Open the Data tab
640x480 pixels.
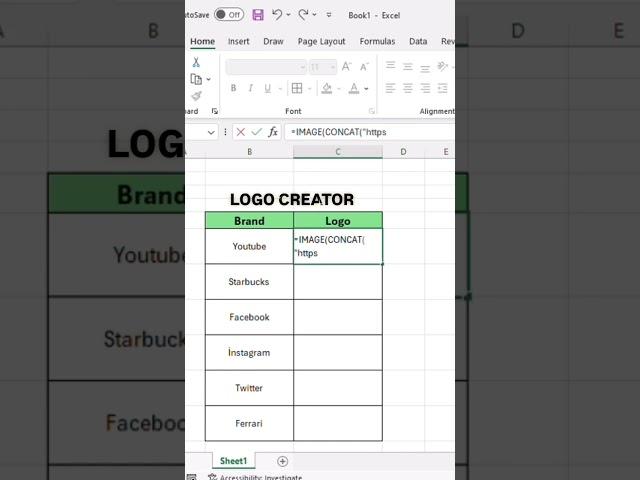click(x=418, y=41)
